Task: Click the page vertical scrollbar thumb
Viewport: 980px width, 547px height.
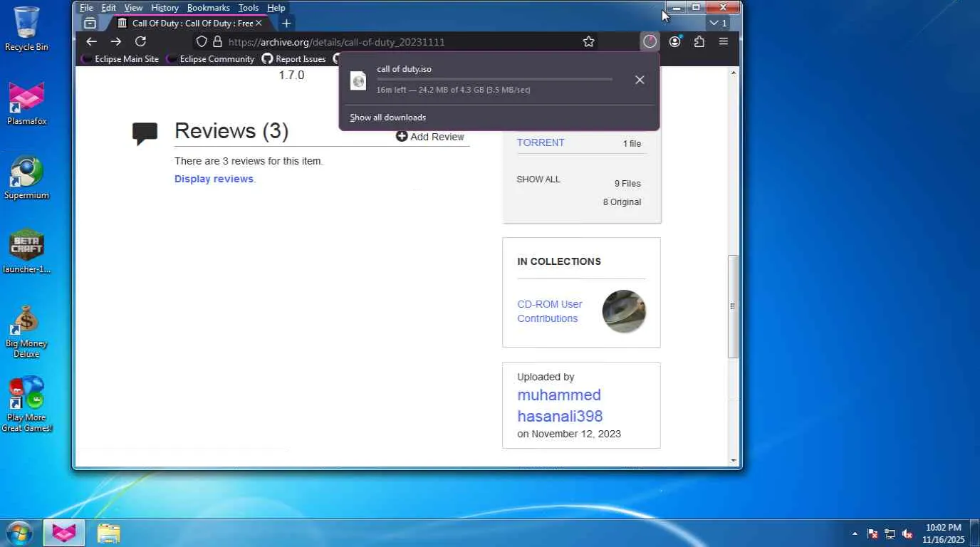Action: pyautogui.click(x=733, y=306)
